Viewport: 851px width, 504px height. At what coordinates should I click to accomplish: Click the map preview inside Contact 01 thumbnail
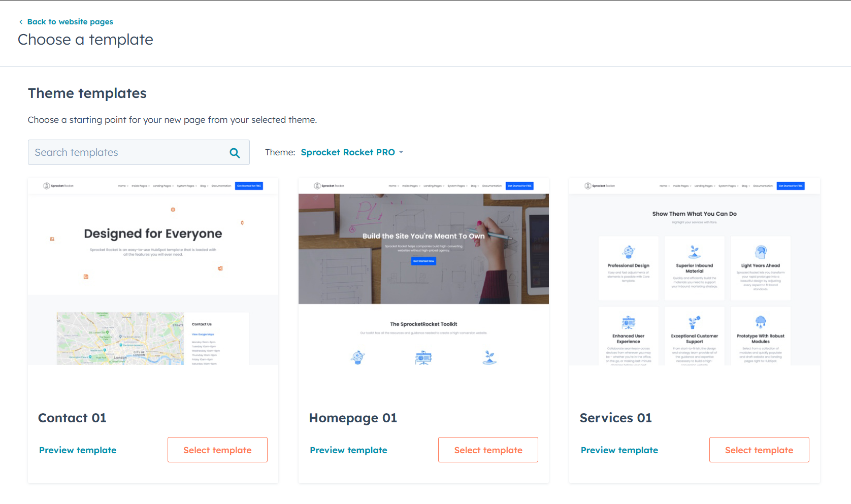click(x=120, y=338)
